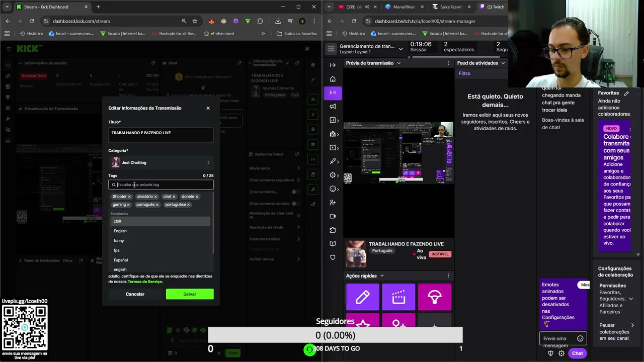The width and height of the screenshot is (644, 362).
Task: Click the clapperboard clip quick action
Action: pyautogui.click(x=398, y=297)
